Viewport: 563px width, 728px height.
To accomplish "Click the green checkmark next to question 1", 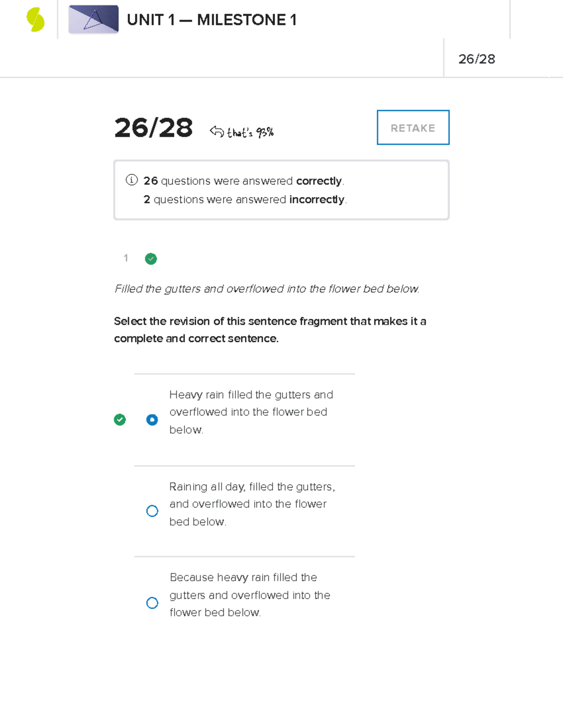I will click(151, 259).
